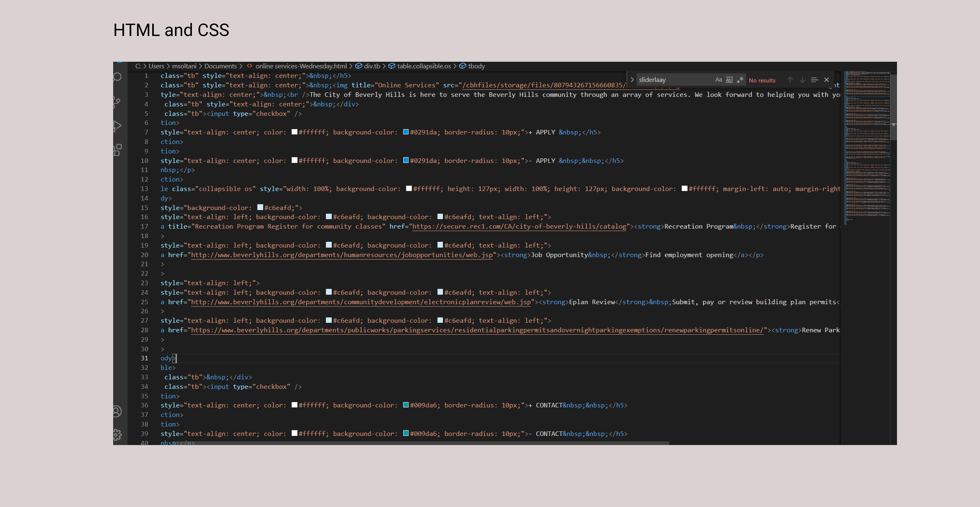Click the #0291da swatch on line 10
Viewport: 980px width, 507px height.
point(406,160)
